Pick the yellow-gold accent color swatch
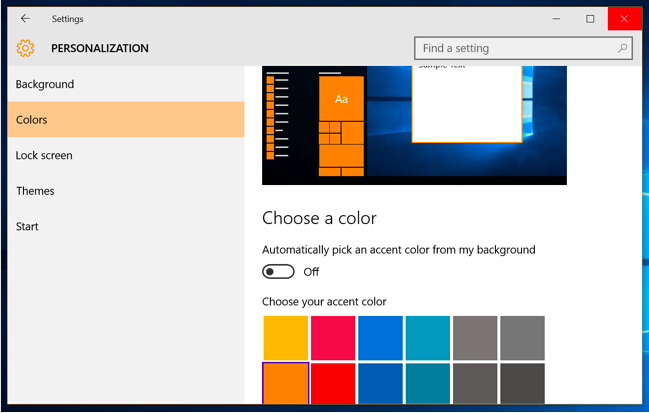Image resolution: width=649 pixels, height=413 pixels. pos(286,338)
